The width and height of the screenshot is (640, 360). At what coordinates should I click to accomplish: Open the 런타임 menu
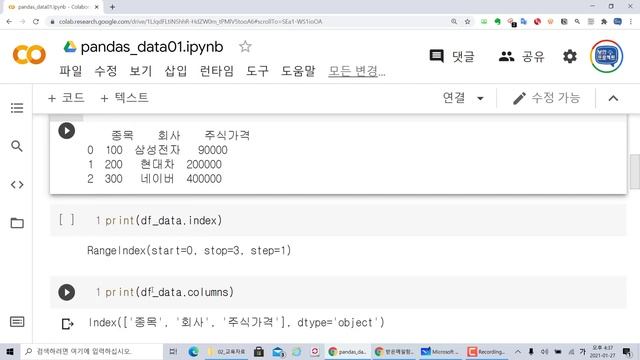216,71
